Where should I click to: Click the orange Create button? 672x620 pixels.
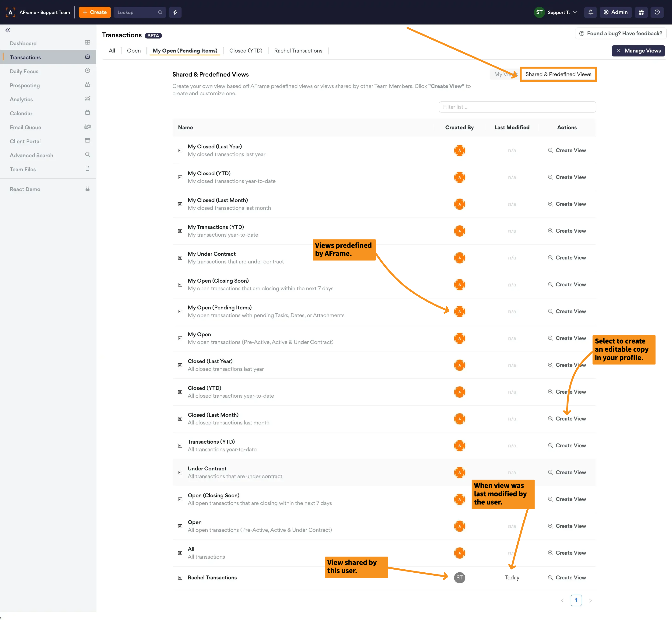(x=94, y=12)
